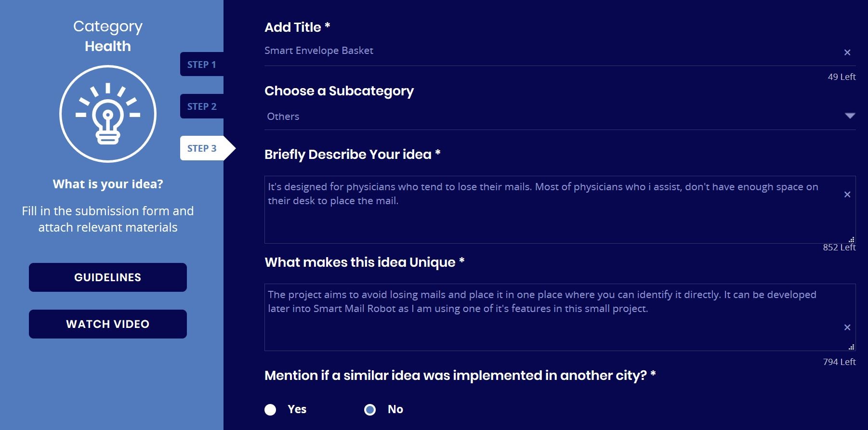868x430 pixels.
Task: Go to Step 1 tab
Action: pos(202,65)
